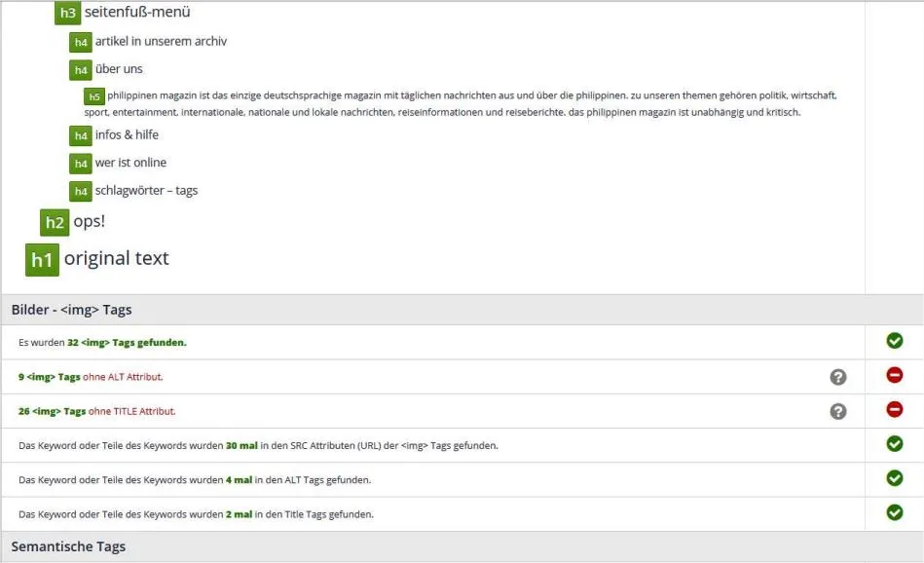
Task: Click the text 9 <img> Tags ohne ALT Attribut
Action: [91, 377]
